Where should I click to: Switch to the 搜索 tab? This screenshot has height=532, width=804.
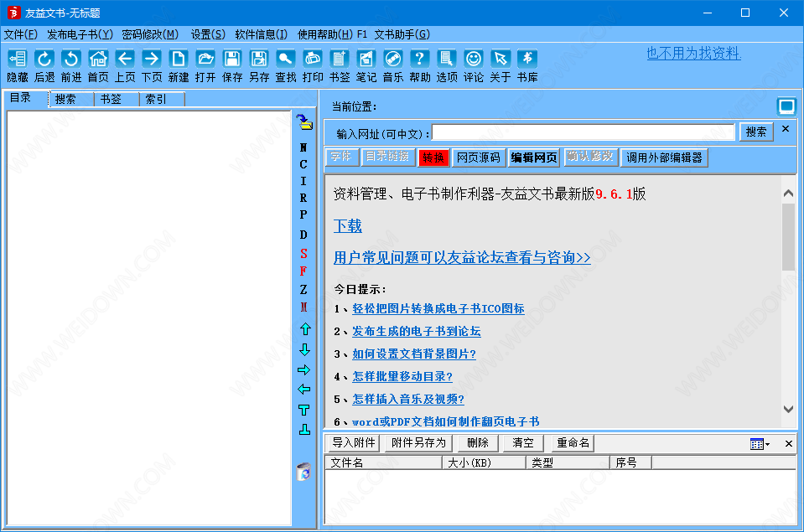pos(71,99)
